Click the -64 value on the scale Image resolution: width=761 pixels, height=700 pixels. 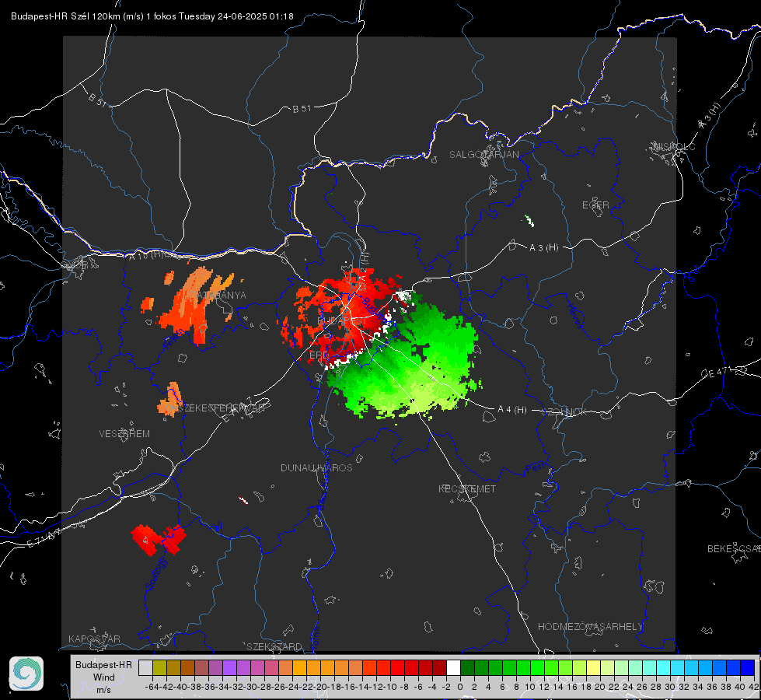152,687
